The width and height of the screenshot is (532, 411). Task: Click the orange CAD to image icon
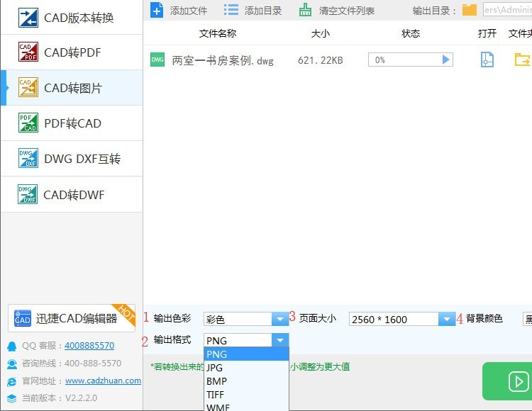pyautogui.click(x=28, y=87)
